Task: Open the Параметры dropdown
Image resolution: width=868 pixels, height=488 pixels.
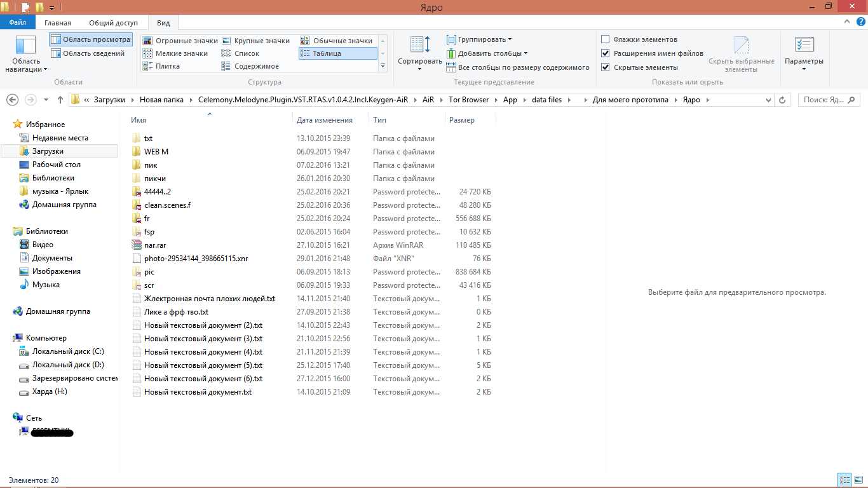Action: coord(804,53)
